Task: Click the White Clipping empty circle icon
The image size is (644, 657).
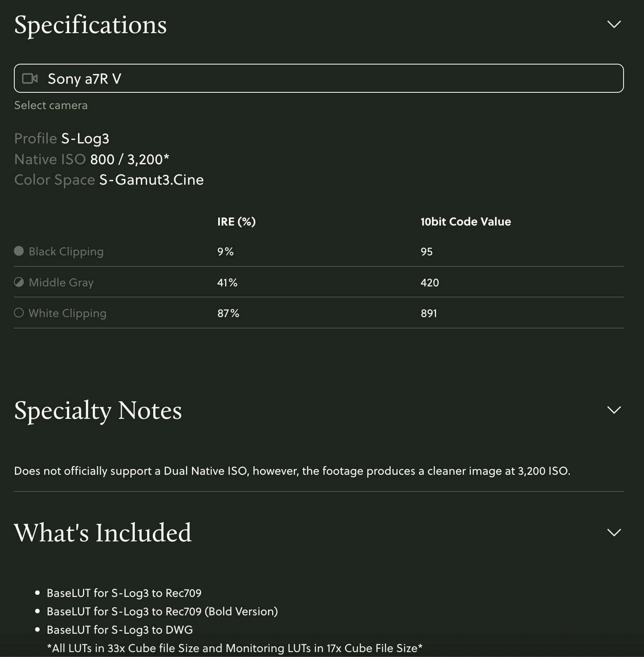Action: [19, 313]
